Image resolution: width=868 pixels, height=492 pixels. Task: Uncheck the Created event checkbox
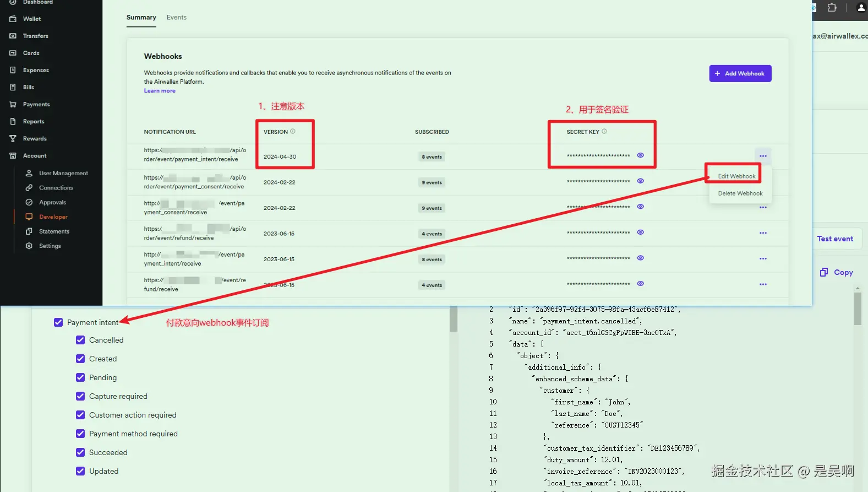point(80,359)
